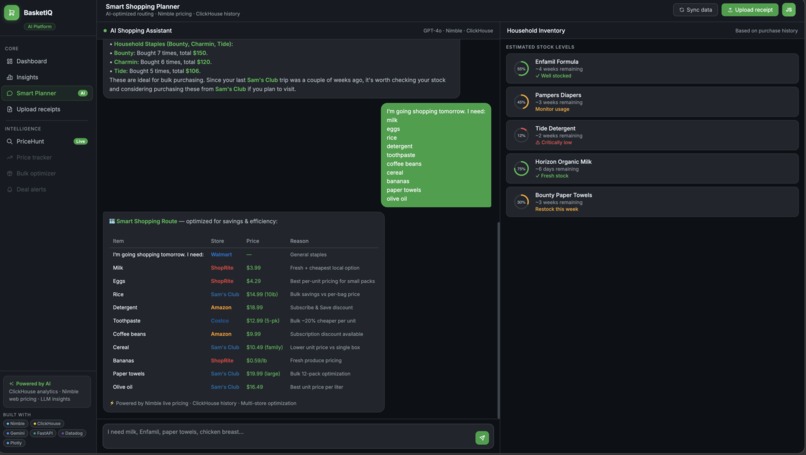
Task: Click the Bulk optimizer icon
Action: tap(9, 173)
